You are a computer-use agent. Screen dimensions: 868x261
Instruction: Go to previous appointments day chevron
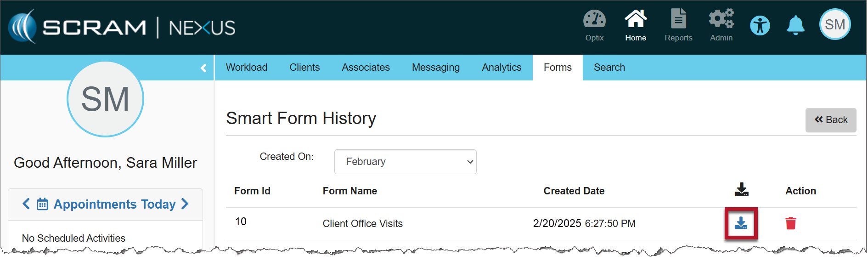click(26, 204)
